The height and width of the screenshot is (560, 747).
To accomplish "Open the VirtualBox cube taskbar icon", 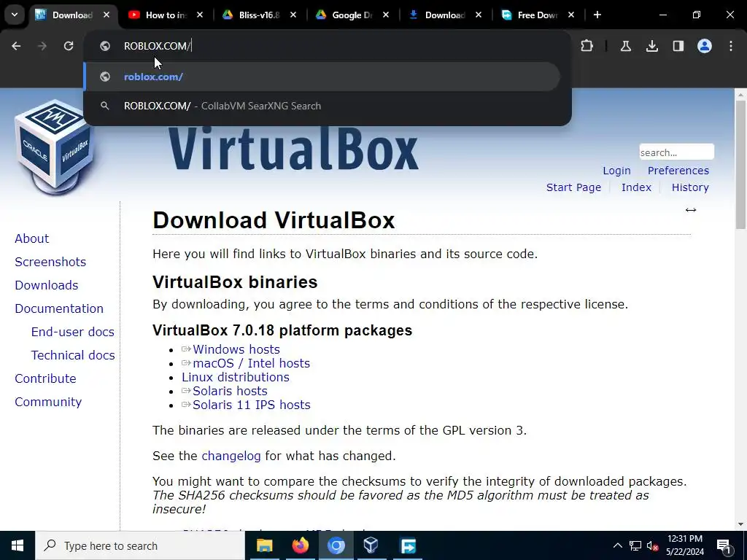I will [371, 545].
